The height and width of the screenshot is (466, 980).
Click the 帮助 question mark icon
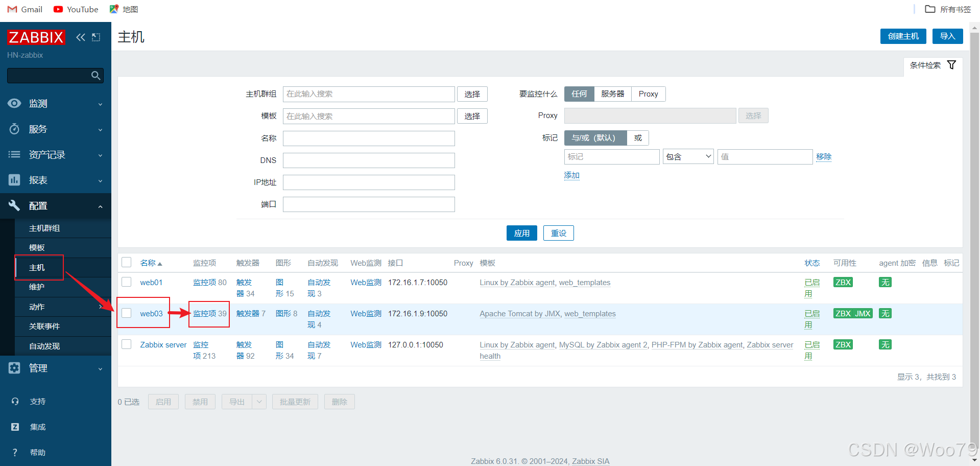15,453
